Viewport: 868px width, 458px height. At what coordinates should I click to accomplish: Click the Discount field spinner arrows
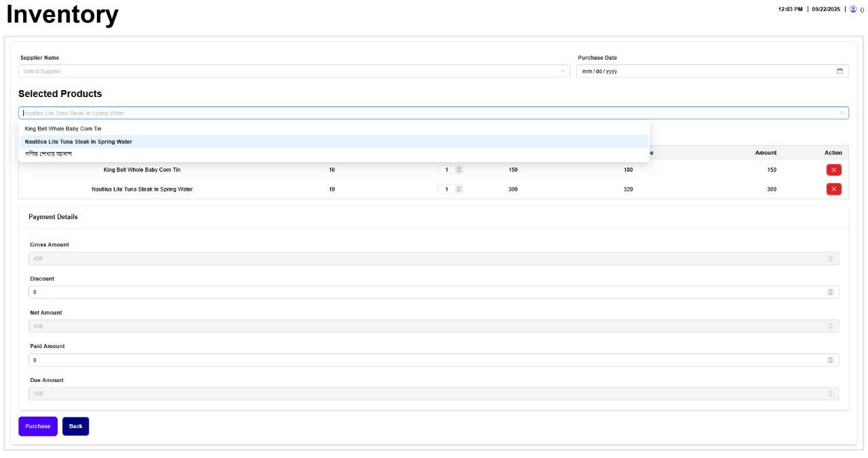point(831,292)
